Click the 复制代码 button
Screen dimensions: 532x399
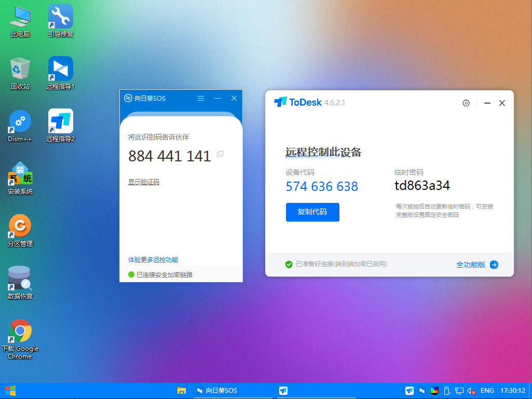click(312, 212)
